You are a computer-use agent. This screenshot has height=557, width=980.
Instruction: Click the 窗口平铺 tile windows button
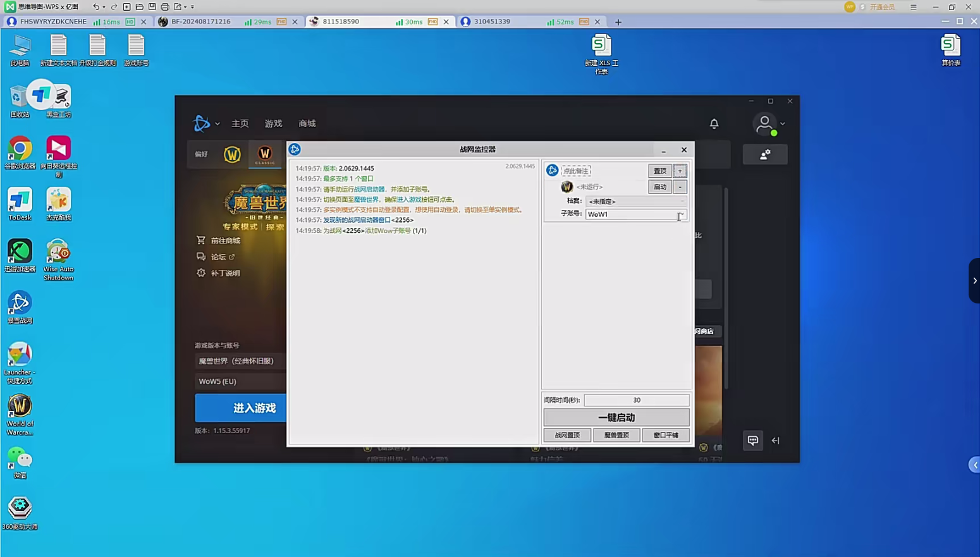point(666,435)
